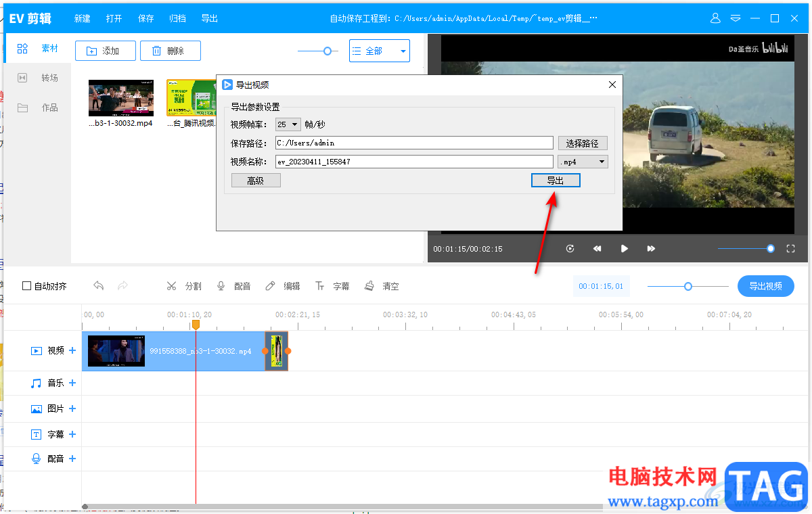Viewport: 812px width, 514px height.
Task: Add a new 字幕 subtitle track item
Action: pyautogui.click(x=72, y=434)
